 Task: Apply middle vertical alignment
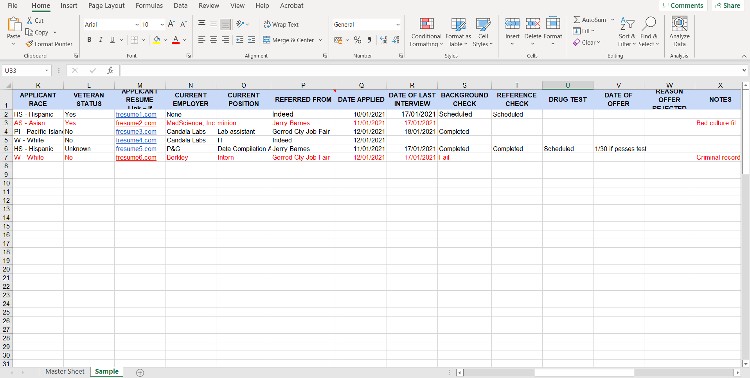[214, 23]
